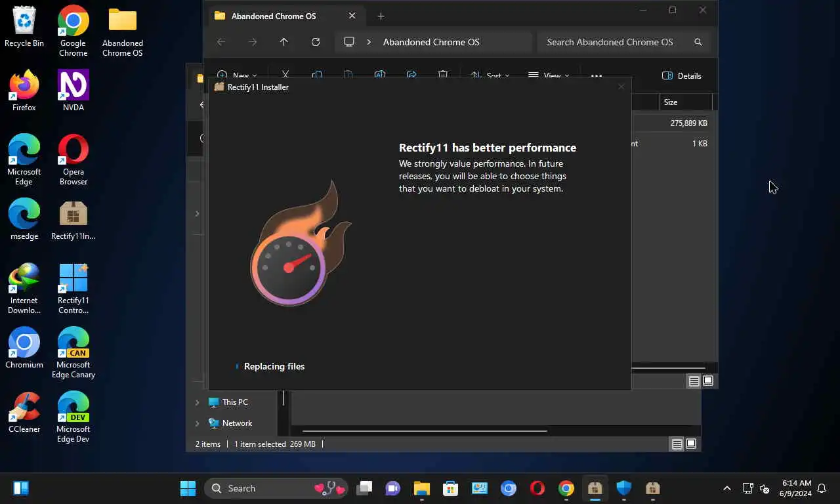Image resolution: width=840 pixels, height=504 pixels.
Task: Open Task View from the taskbar
Action: coord(364,488)
